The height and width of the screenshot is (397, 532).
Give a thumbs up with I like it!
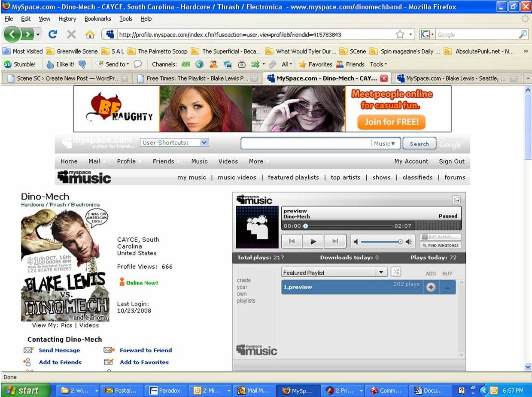coord(61,64)
